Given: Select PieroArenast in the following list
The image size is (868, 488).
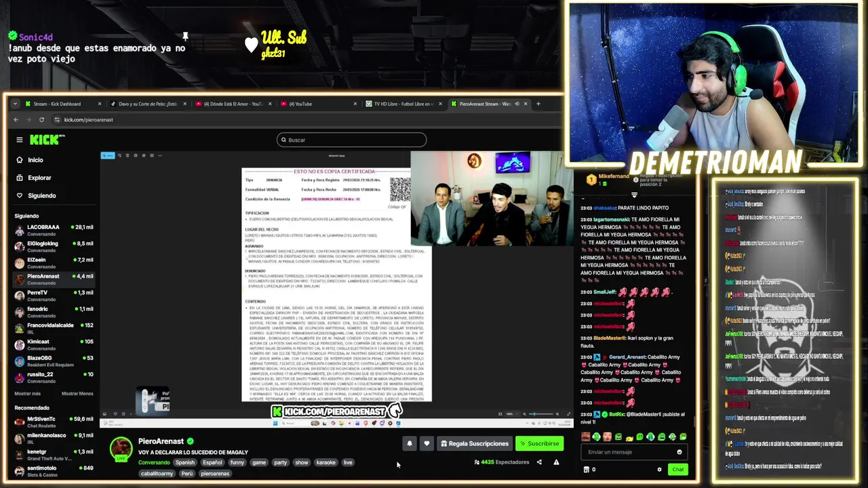Looking at the screenshot, I should click(54, 279).
